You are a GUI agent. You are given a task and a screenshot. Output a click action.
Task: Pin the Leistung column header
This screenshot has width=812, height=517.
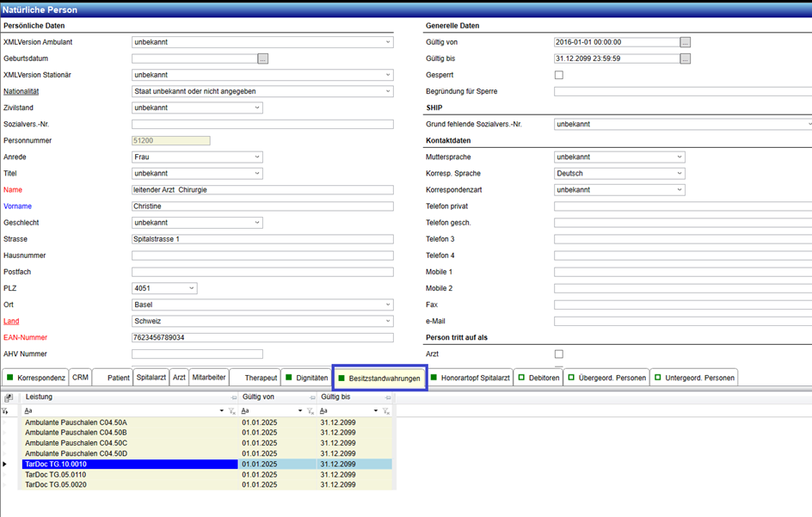click(x=233, y=397)
